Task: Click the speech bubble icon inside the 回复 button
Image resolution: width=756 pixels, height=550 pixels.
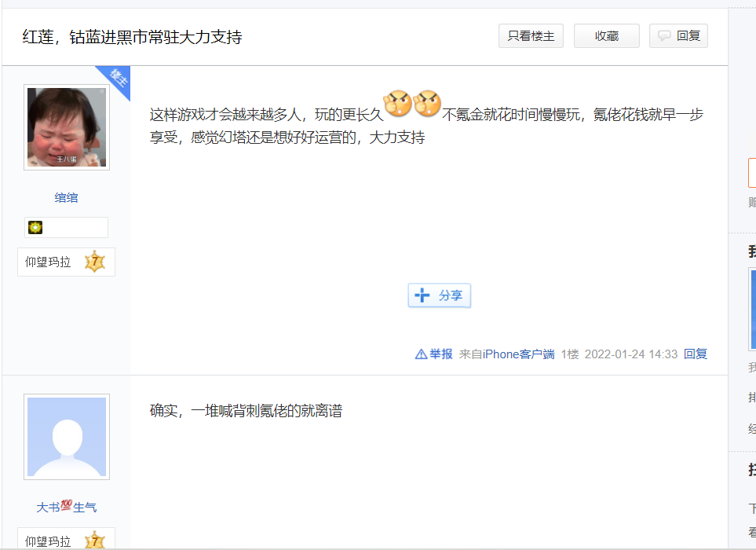Action: tap(664, 35)
